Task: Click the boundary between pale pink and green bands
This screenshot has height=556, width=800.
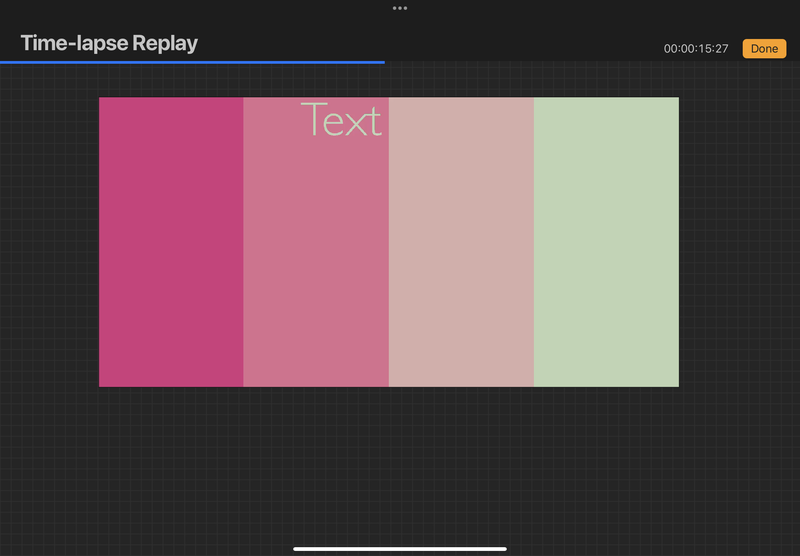Action: [x=533, y=250]
